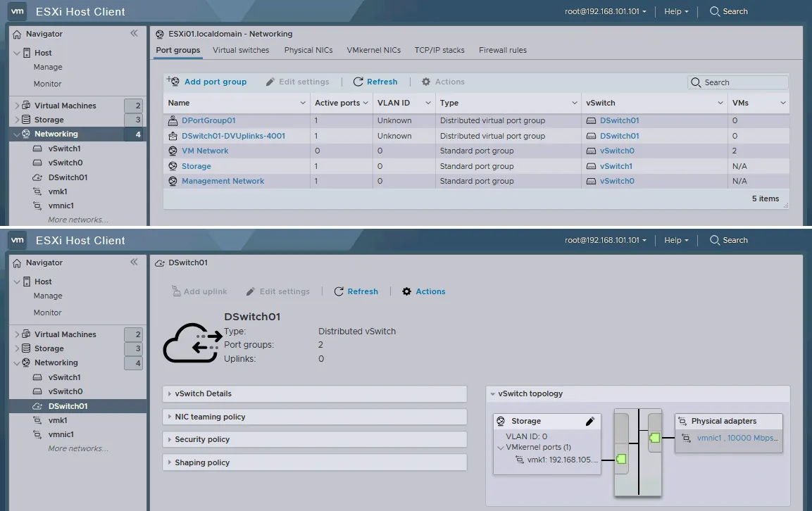
Task: Open the Type column dropdown arrow
Action: click(574, 103)
